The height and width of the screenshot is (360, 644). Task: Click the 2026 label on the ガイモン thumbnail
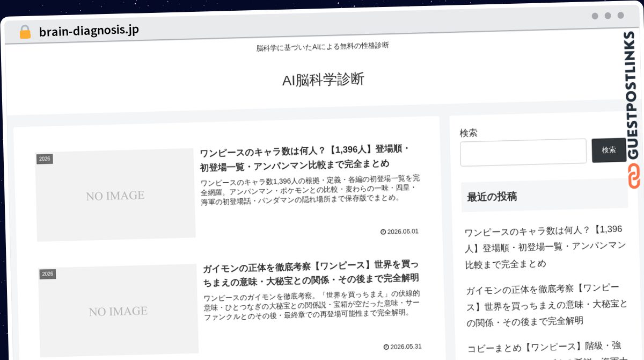coord(48,274)
